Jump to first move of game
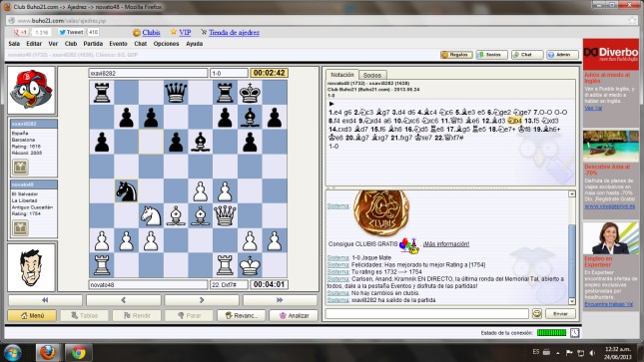Screen dimensions: 644x362 tap(45, 300)
